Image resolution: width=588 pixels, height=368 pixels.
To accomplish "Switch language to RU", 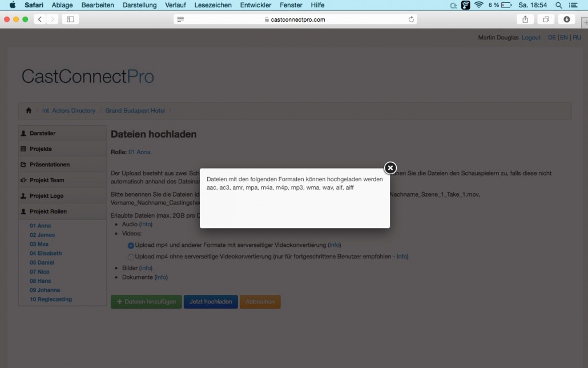I will 577,38.
